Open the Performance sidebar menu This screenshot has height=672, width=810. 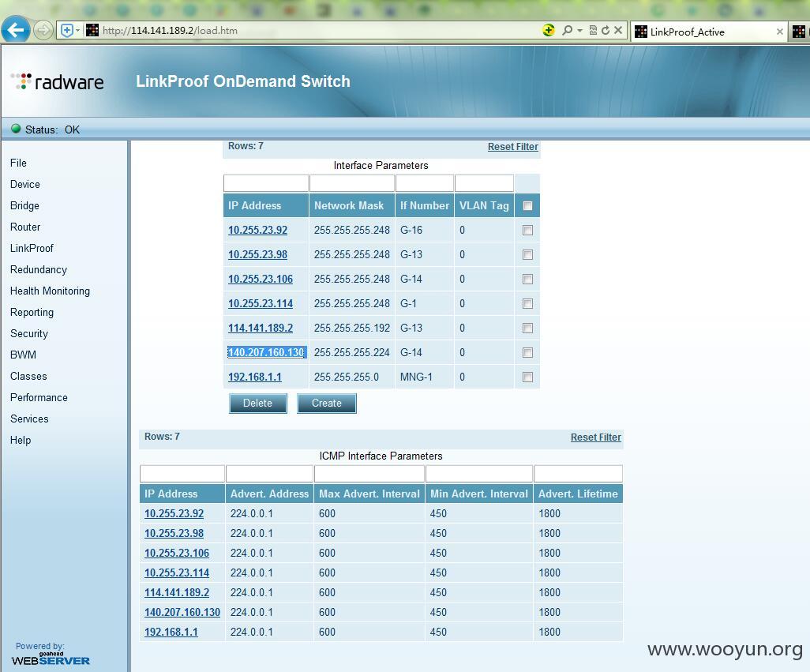39,397
